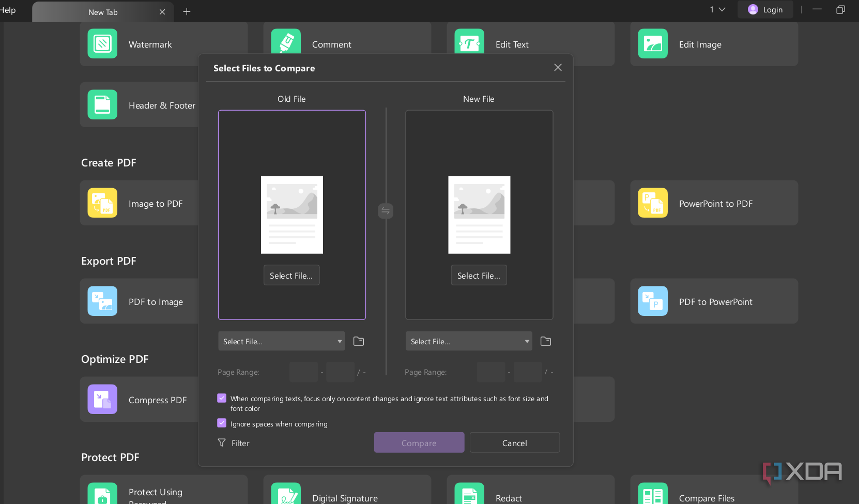The width and height of the screenshot is (859, 504).
Task: Click New File page range end field
Action: pos(528,372)
